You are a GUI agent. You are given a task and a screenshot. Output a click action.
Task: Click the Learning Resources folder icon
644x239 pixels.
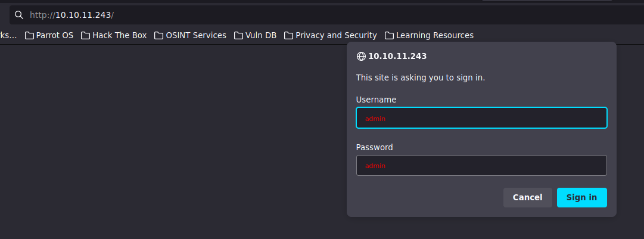coord(389,36)
